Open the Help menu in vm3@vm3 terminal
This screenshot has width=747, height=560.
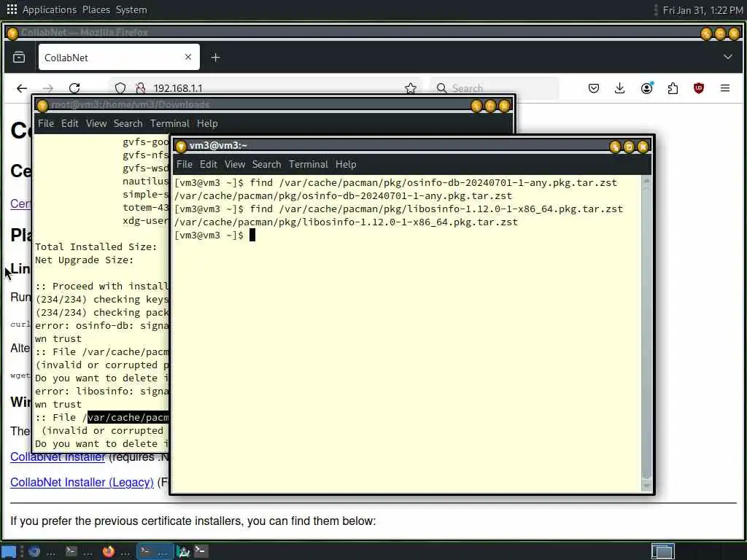[346, 164]
